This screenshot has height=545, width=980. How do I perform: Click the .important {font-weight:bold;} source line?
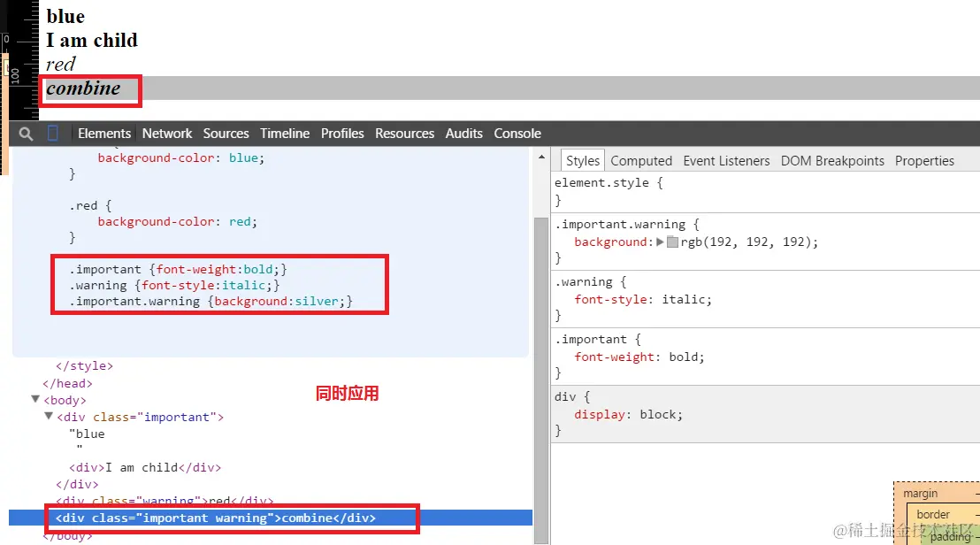[x=178, y=269]
